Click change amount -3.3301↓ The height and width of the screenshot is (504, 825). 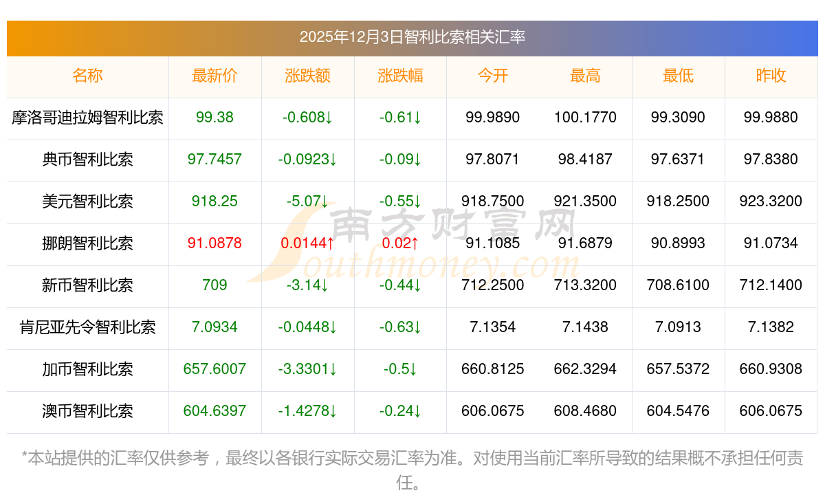[x=307, y=369]
